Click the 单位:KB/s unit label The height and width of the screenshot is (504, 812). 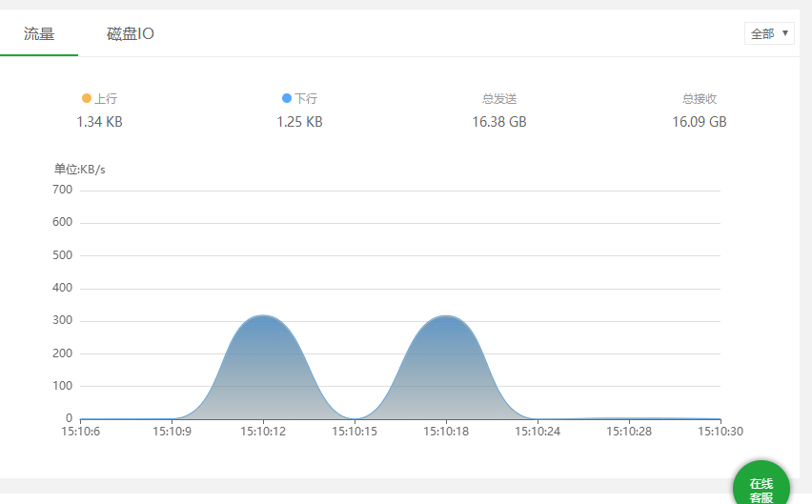[x=80, y=169]
